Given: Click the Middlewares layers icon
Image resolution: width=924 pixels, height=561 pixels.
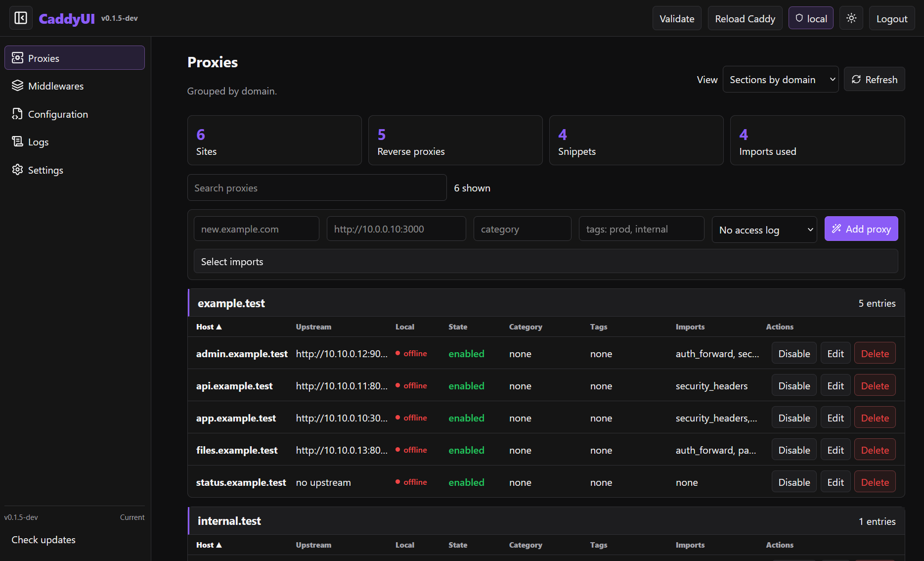Looking at the screenshot, I should (x=17, y=86).
